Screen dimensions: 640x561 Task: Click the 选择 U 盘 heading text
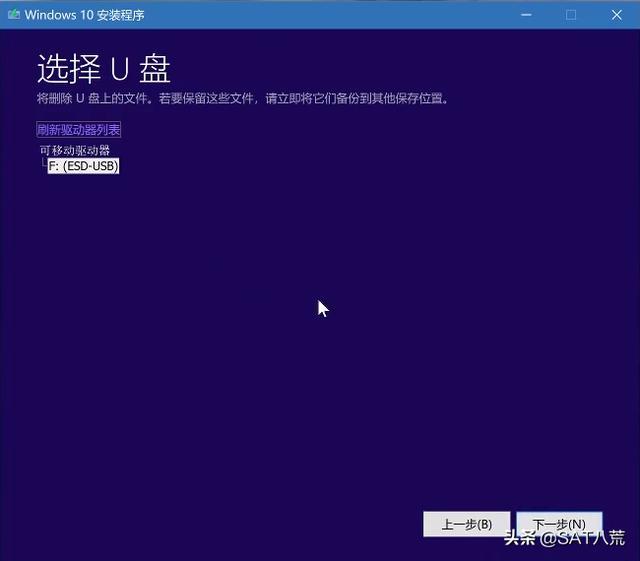pos(104,69)
